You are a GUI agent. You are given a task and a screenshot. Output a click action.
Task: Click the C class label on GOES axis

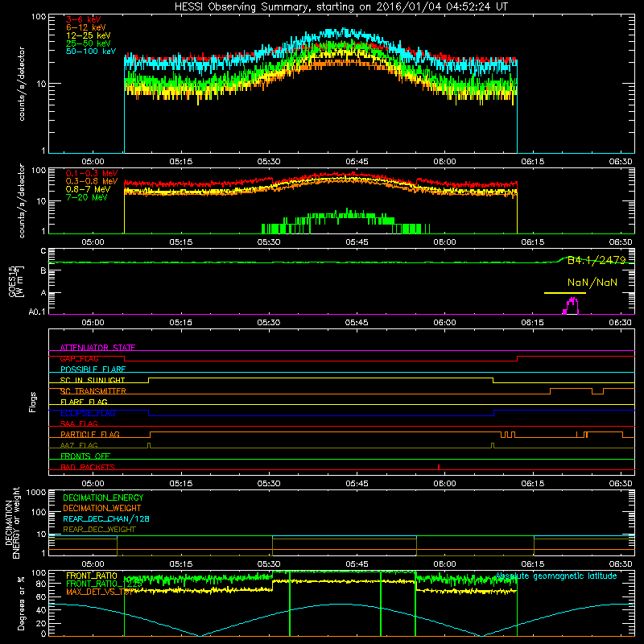[x=43, y=251]
